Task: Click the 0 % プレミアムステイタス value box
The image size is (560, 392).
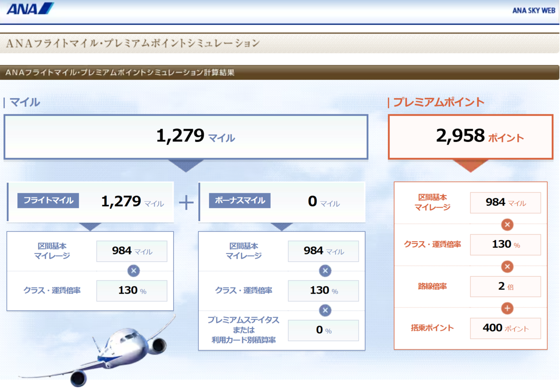Action: (323, 330)
